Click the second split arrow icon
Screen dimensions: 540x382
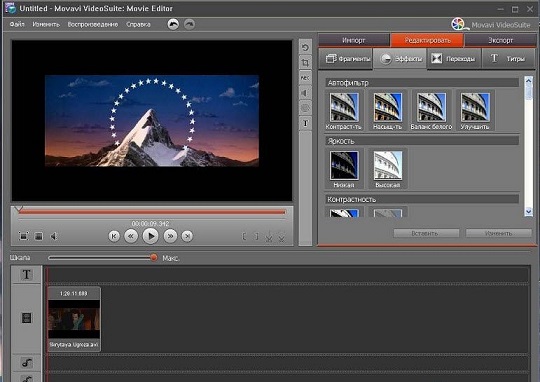pyautogui.click(x=281, y=237)
